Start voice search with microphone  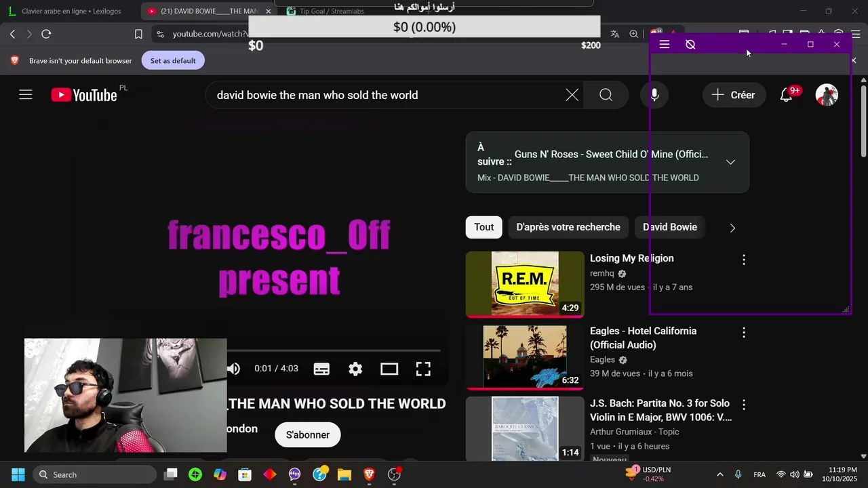(x=654, y=95)
